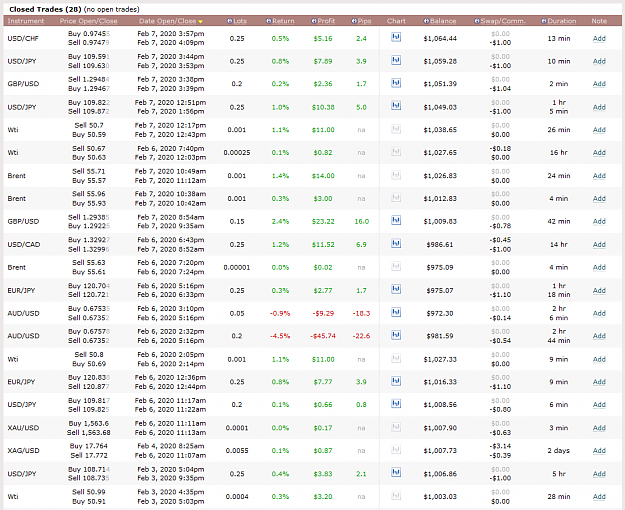Open chart for AUD/USD trade losing $9.29
Viewport: 625px width, 510px height.
pos(396,312)
